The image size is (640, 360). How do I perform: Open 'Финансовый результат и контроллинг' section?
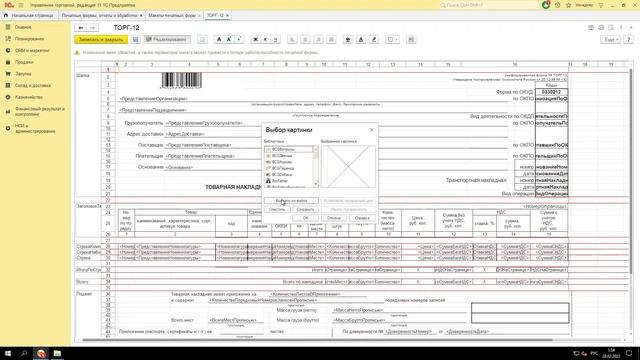pyautogui.click(x=40, y=111)
